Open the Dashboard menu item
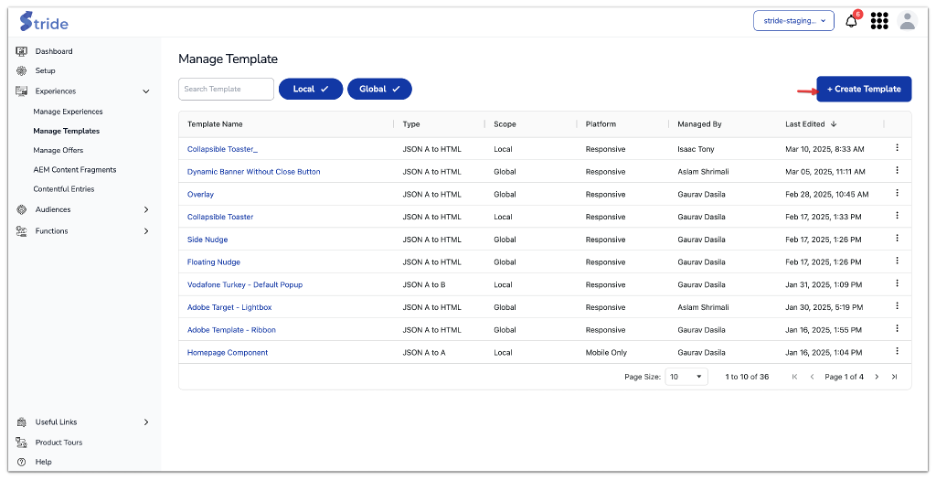 (x=54, y=51)
